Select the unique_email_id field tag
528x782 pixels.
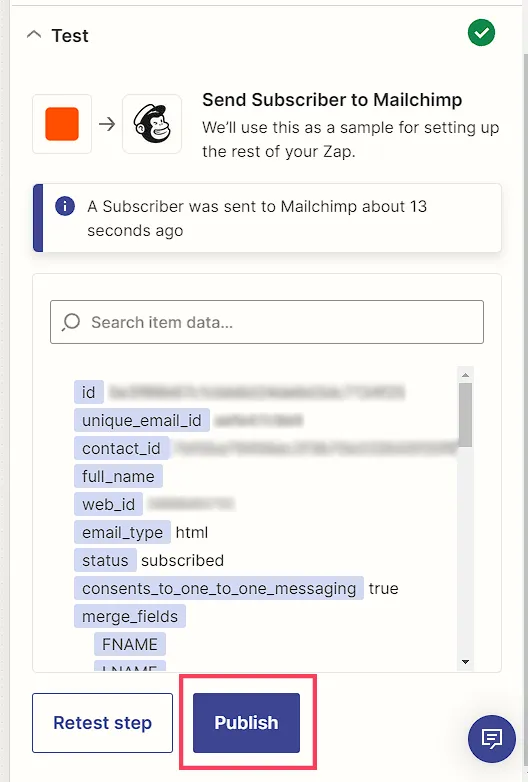(x=142, y=420)
